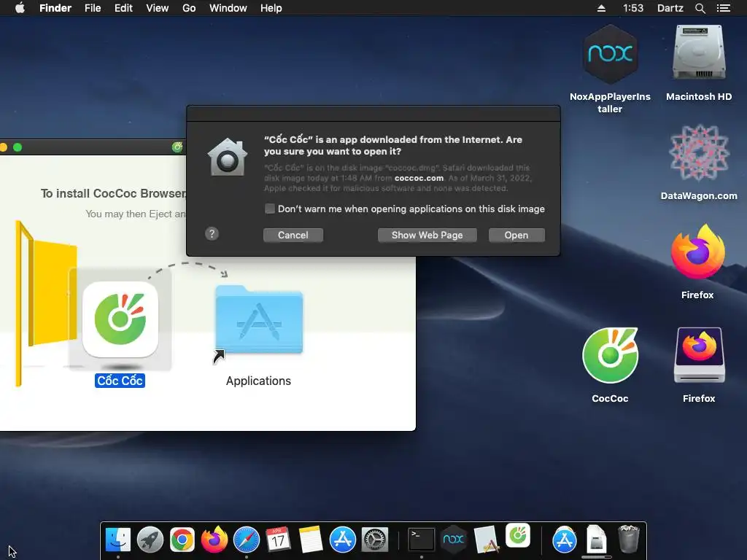This screenshot has width=747, height=560.
Task: Open the Go menu
Action: pos(189,8)
